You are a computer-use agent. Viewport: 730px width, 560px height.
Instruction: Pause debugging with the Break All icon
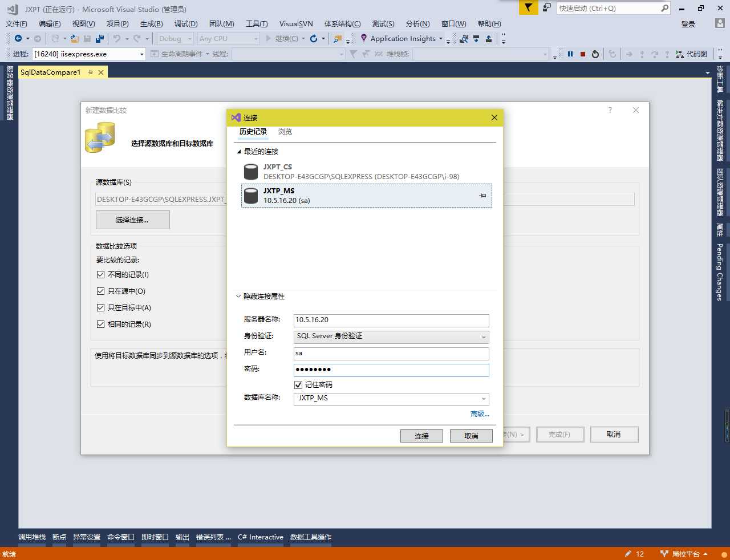coord(570,54)
